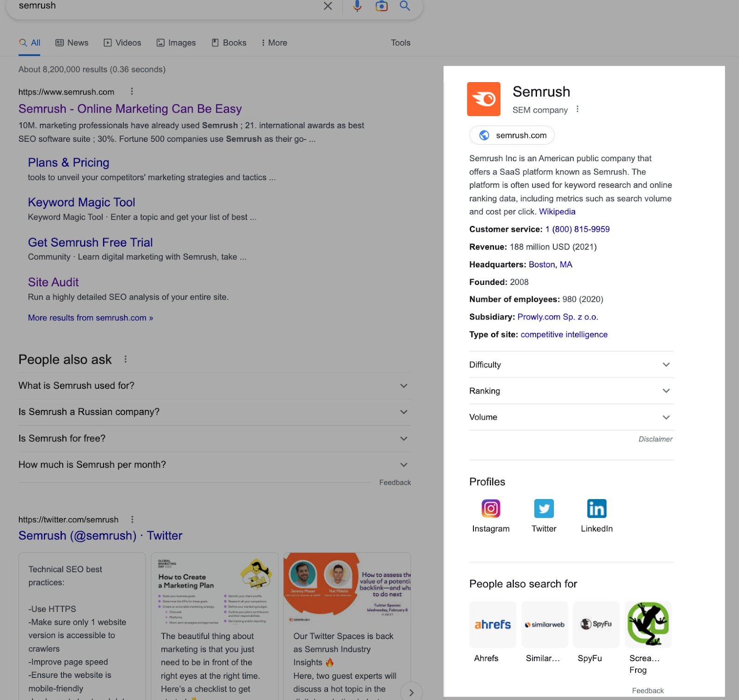
Task: Open Semrush's Twitter profile icon
Action: click(544, 508)
